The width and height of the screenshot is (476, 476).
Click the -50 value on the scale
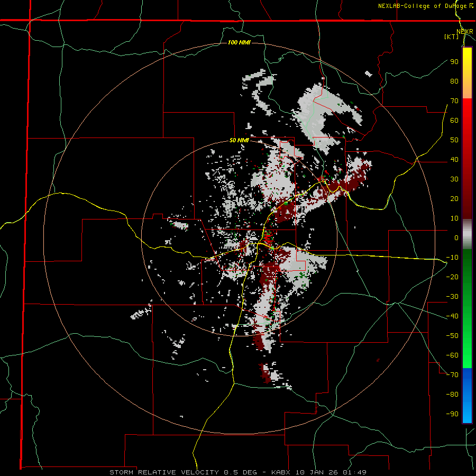(452, 336)
